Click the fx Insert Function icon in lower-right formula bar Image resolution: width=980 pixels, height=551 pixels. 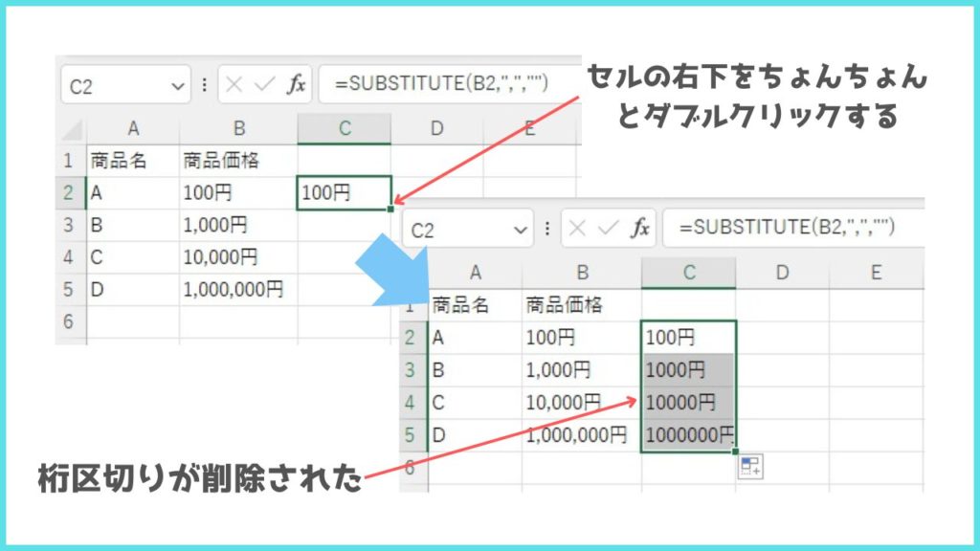coord(640,229)
